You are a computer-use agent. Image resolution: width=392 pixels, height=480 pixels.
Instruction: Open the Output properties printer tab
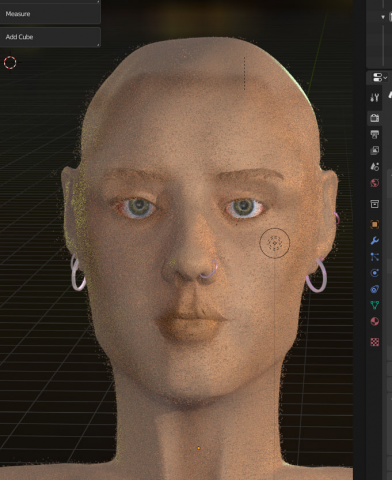375,134
